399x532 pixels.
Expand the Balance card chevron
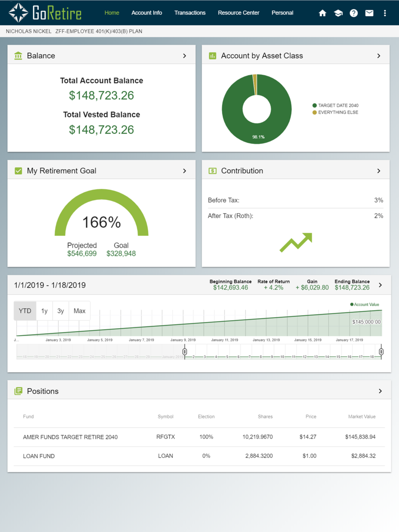(184, 56)
